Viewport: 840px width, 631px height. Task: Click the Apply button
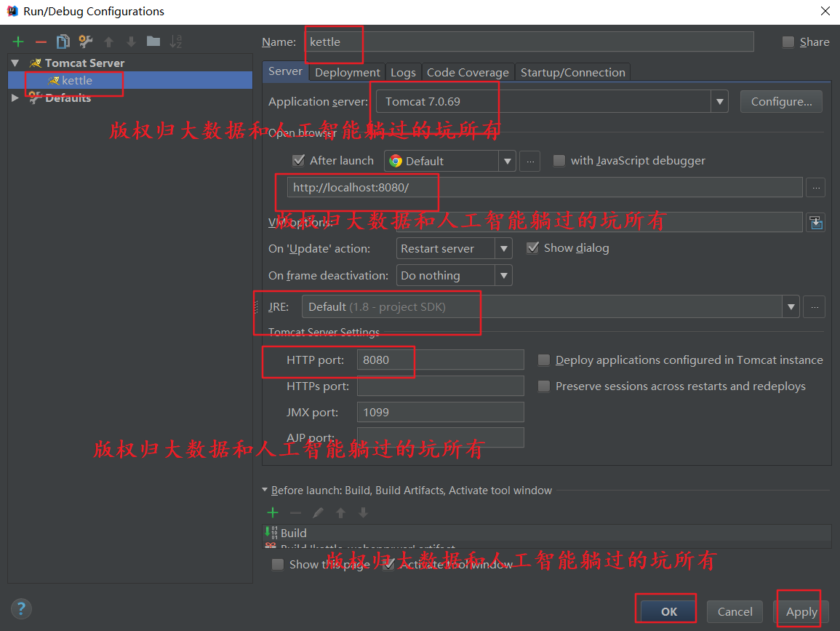(x=801, y=611)
